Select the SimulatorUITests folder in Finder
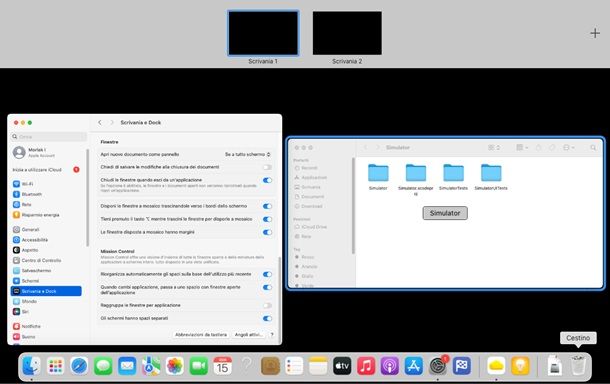Viewport: 610px width, 384px height. (491, 177)
